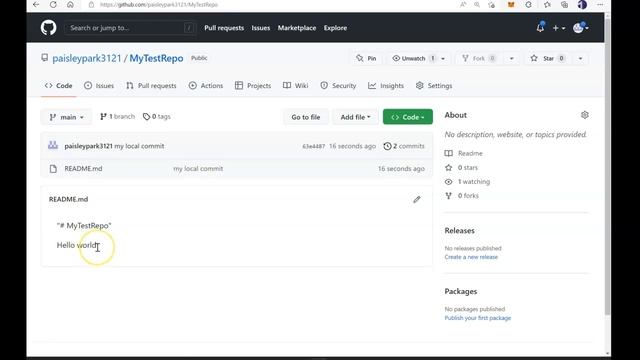Click the Readme book icon in About
The image size is (640, 360).
click(449, 153)
